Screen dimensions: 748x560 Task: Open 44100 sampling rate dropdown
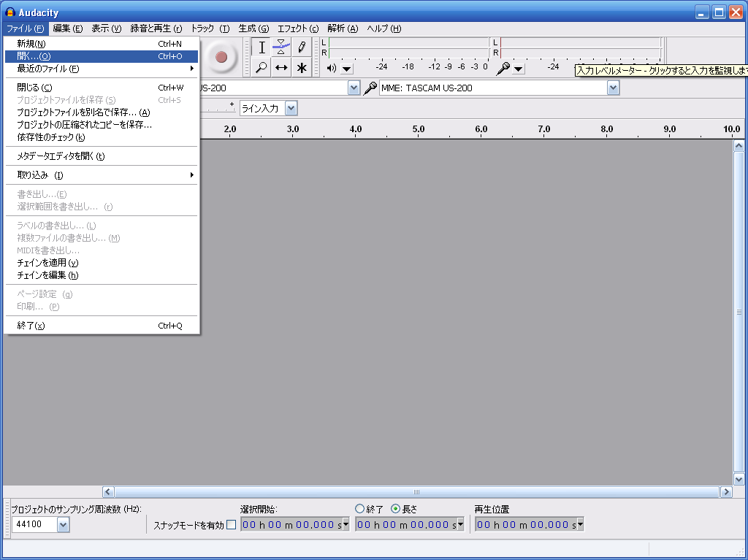tap(63, 525)
